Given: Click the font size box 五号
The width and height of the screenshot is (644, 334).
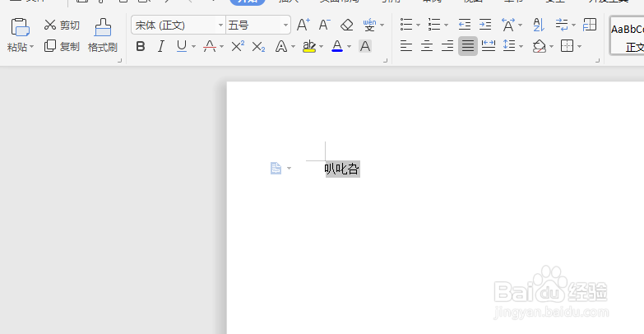Looking at the screenshot, I should (253, 25).
